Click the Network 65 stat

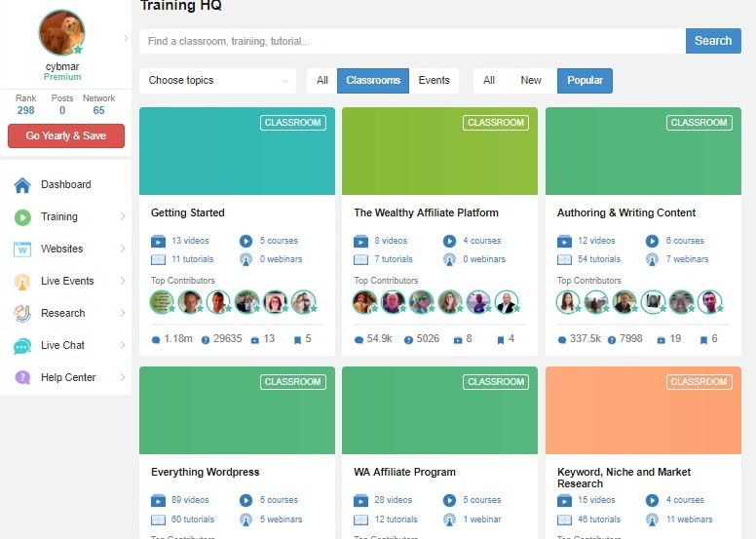pos(98,104)
